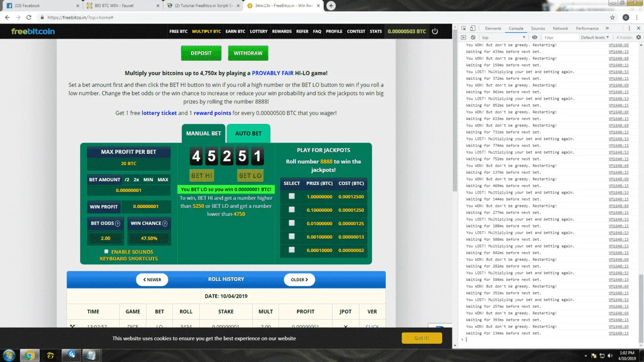Expand more DevTools tabs chevron

coord(608,28)
